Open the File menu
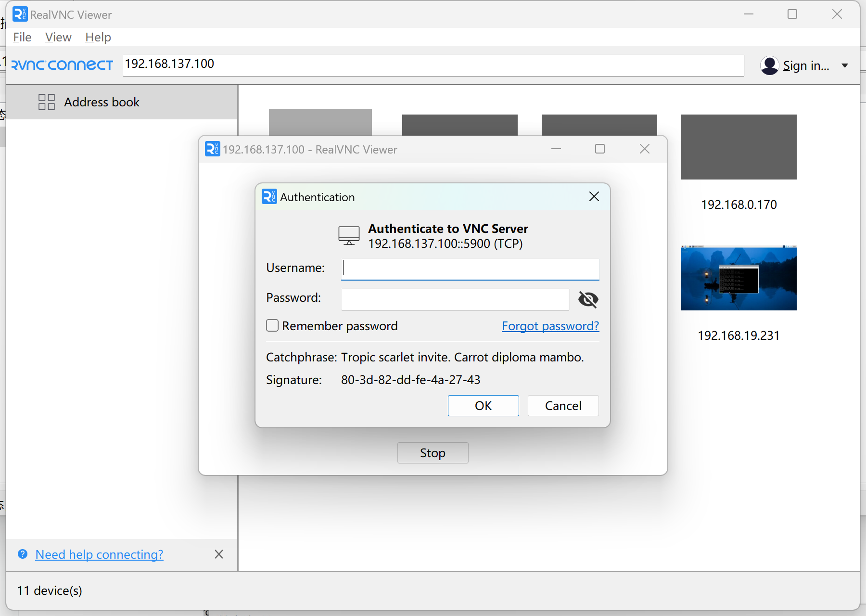This screenshot has height=616, width=866. click(22, 37)
